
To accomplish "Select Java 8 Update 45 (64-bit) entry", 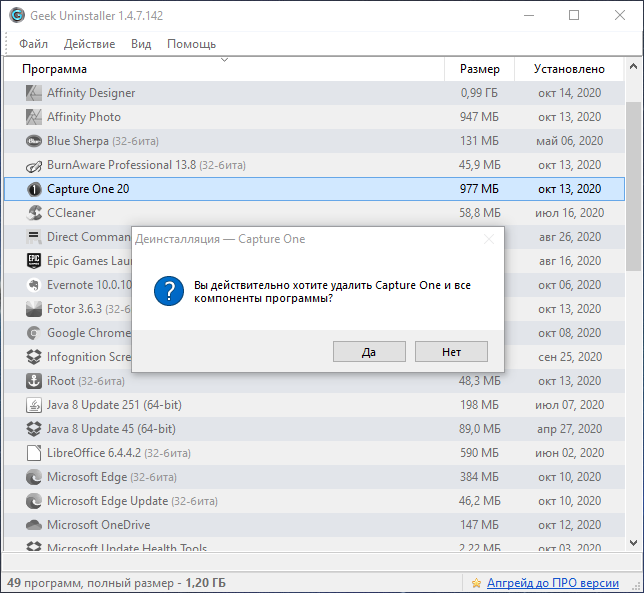I will tap(111, 429).
